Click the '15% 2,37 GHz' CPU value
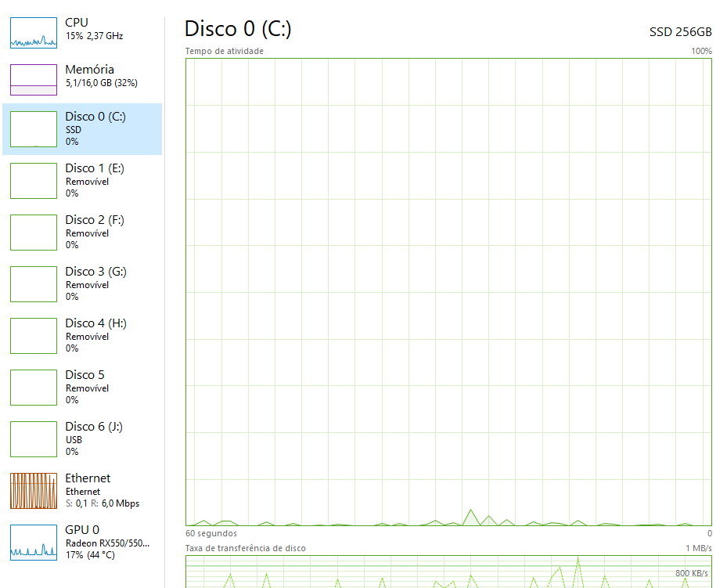This screenshot has height=588, width=727. 94,36
